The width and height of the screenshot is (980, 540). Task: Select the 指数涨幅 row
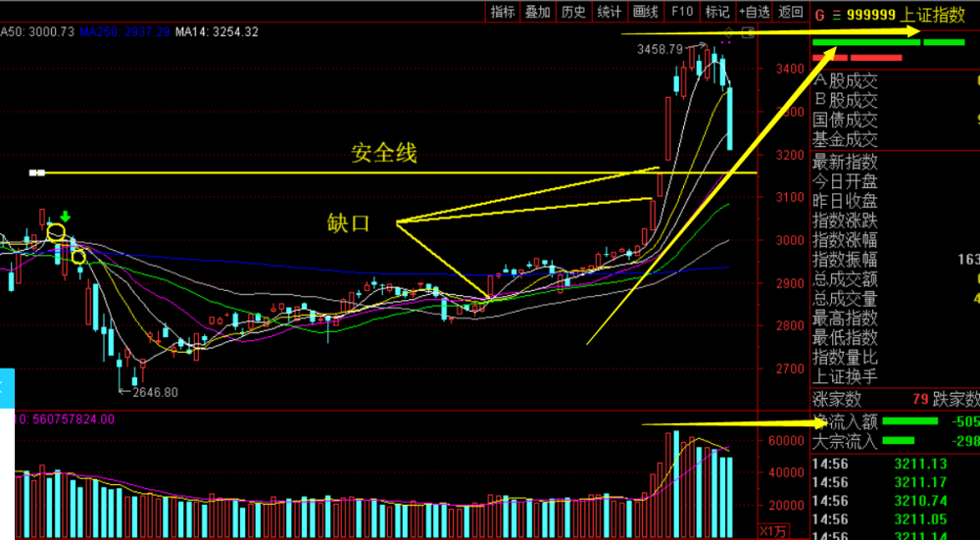[895, 240]
